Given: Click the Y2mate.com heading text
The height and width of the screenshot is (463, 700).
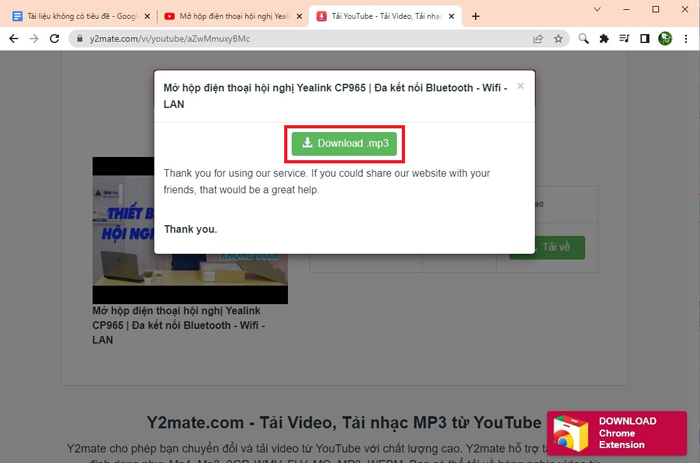Looking at the screenshot, I should pyautogui.click(x=344, y=422).
